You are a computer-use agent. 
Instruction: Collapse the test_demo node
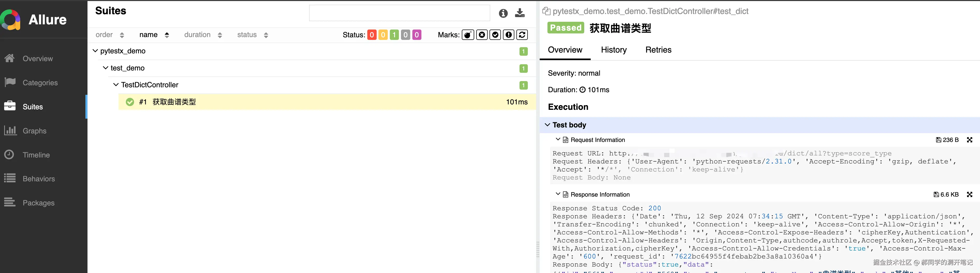[105, 68]
